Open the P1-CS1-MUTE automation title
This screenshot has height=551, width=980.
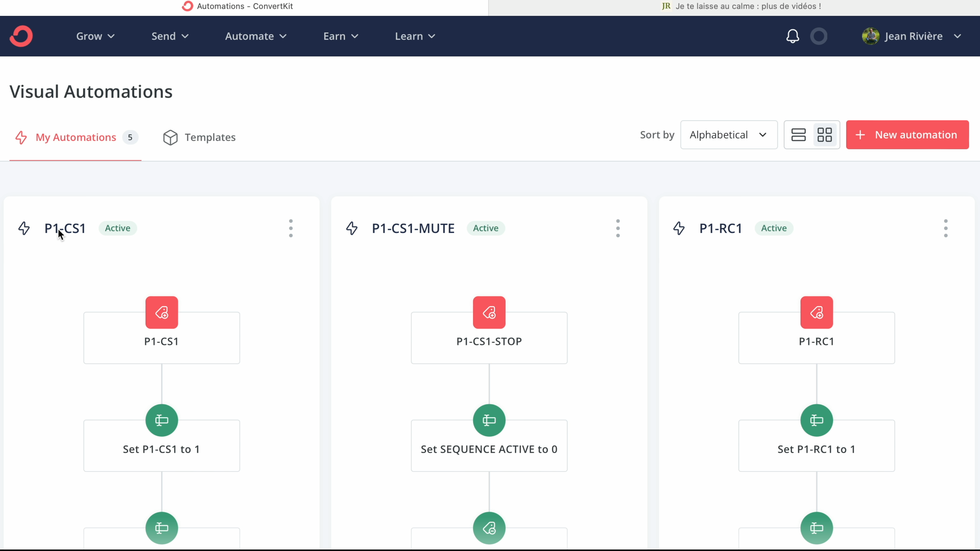pyautogui.click(x=413, y=228)
